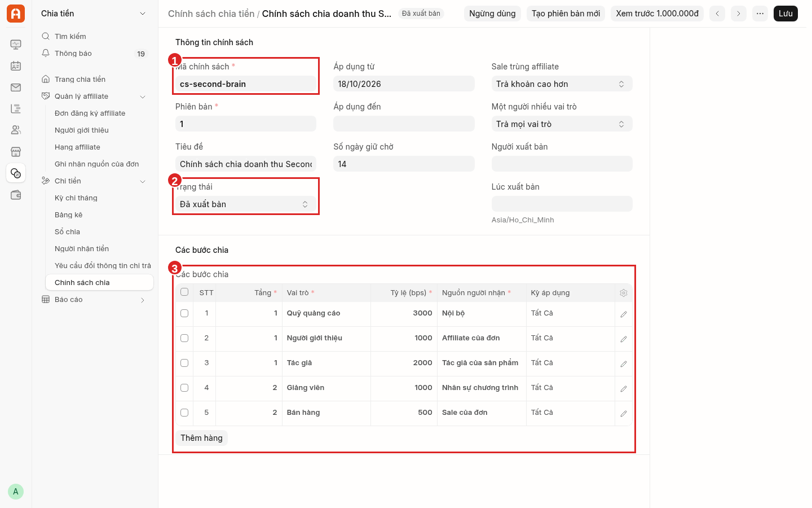Viewport: 812px width, 508px height.
Task: Add a row with Thêm hàng
Action: 201,438
